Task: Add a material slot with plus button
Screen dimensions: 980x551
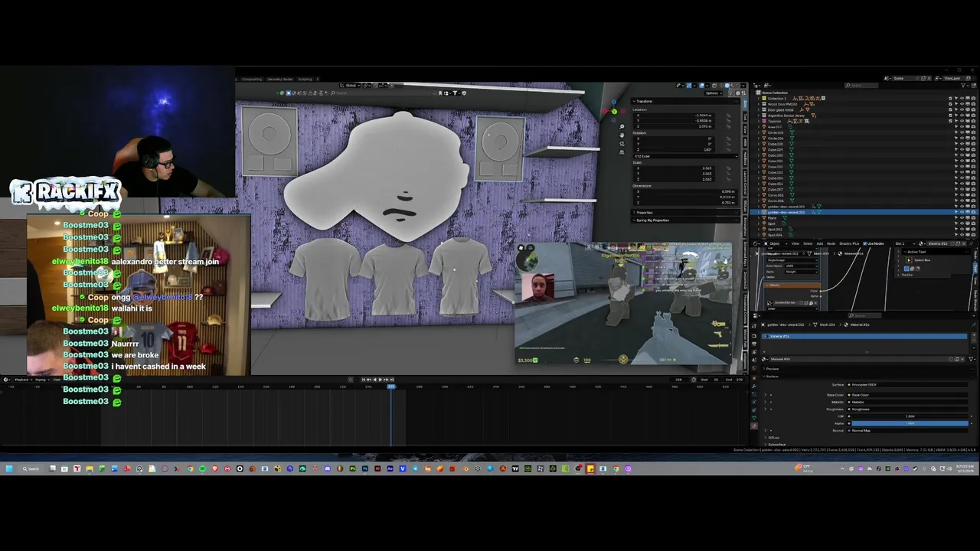Action: tap(974, 335)
